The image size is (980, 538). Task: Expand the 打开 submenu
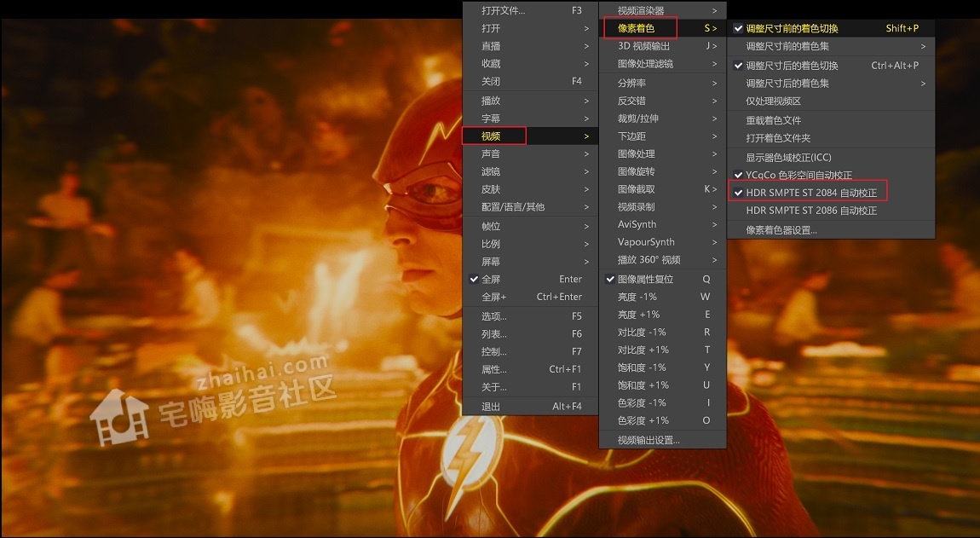click(531, 28)
